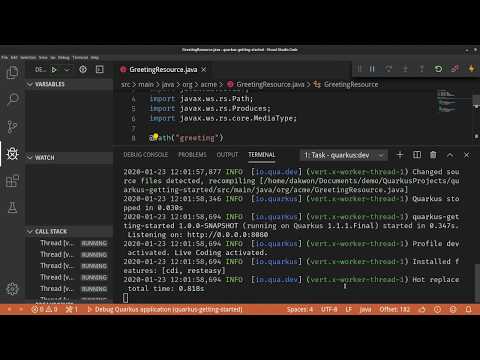
Task: Open the Extensions view in activity bar
Action: coord(12,181)
